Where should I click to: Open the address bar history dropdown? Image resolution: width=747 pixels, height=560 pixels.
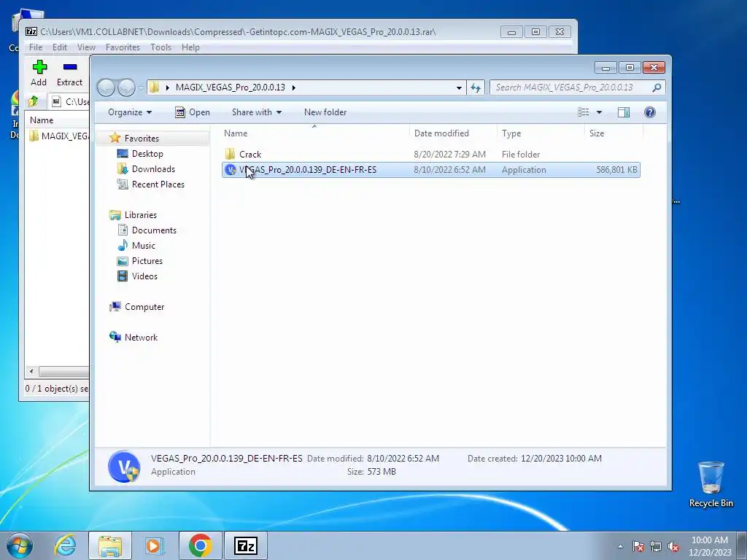(459, 87)
